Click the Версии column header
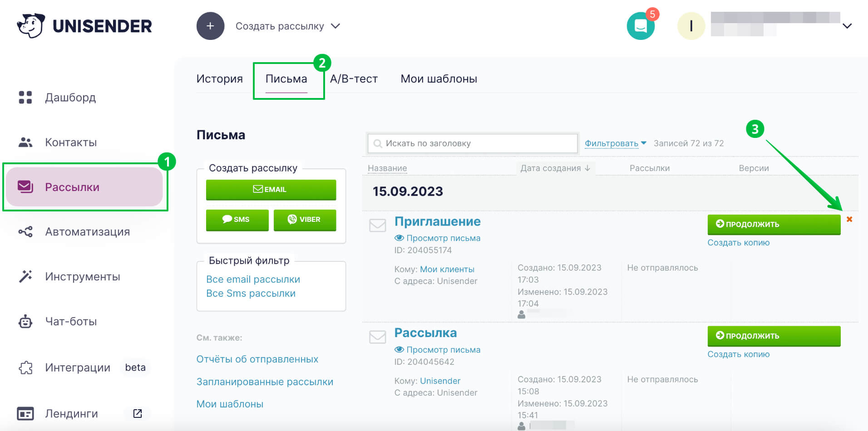 754,168
